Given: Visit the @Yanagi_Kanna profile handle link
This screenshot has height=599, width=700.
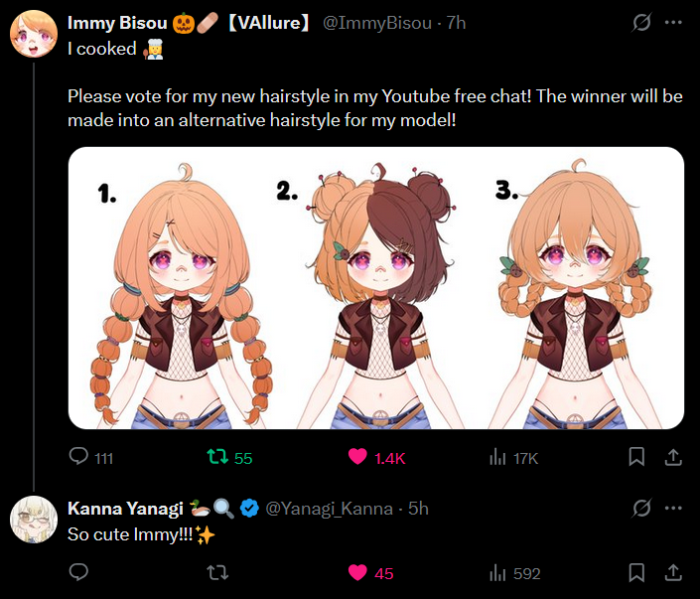Looking at the screenshot, I should tap(324, 509).
